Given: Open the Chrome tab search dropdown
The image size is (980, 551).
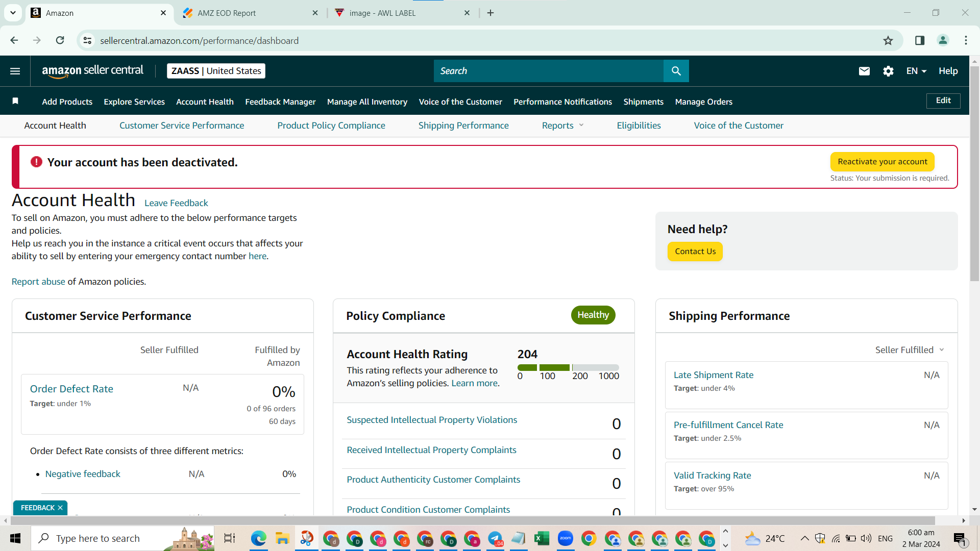Looking at the screenshot, I should pos(13,13).
